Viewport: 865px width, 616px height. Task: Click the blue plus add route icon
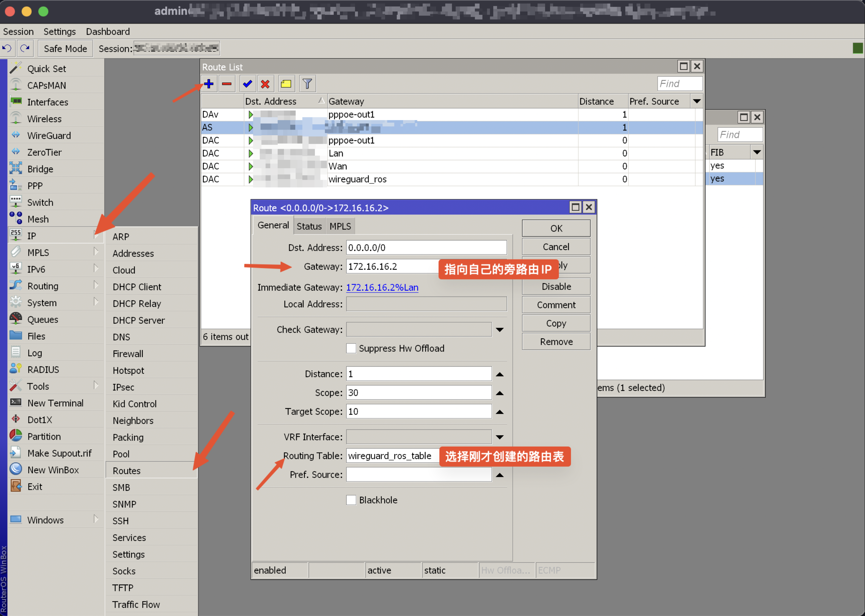(209, 84)
